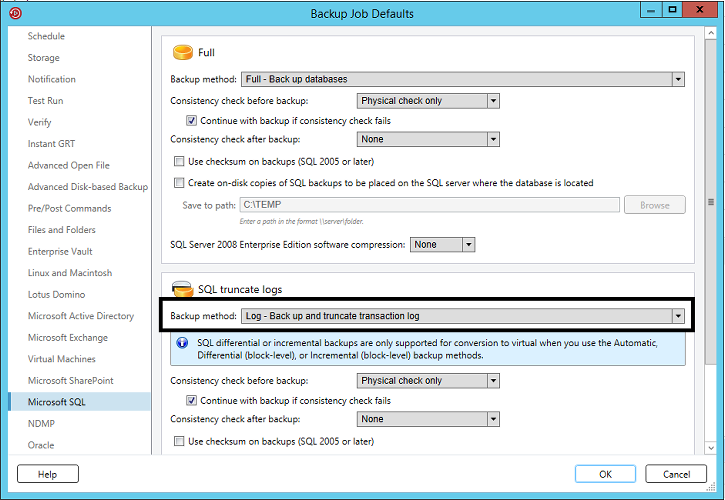Click the Save to path field
This screenshot has height=500, width=725.
[x=430, y=204]
